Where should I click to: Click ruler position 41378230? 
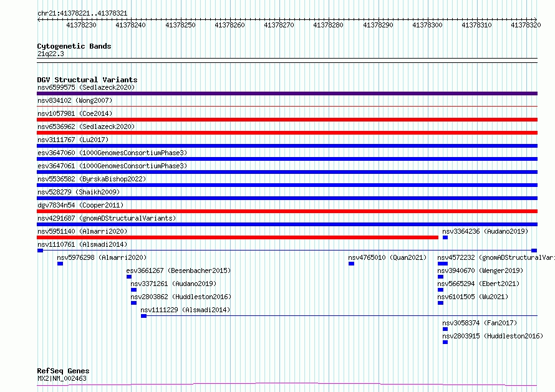coord(82,25)
